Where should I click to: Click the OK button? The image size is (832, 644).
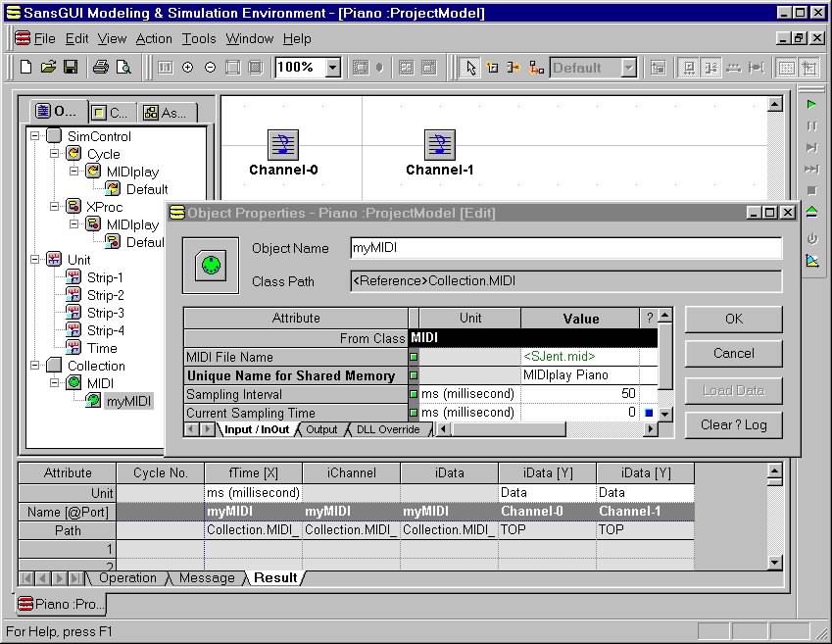pos(733,319)
